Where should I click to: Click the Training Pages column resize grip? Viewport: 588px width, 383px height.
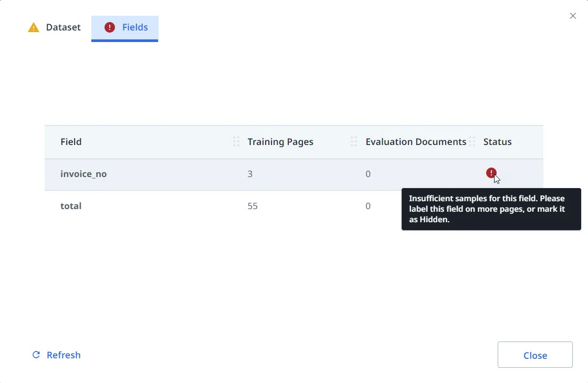coord(354,141)
